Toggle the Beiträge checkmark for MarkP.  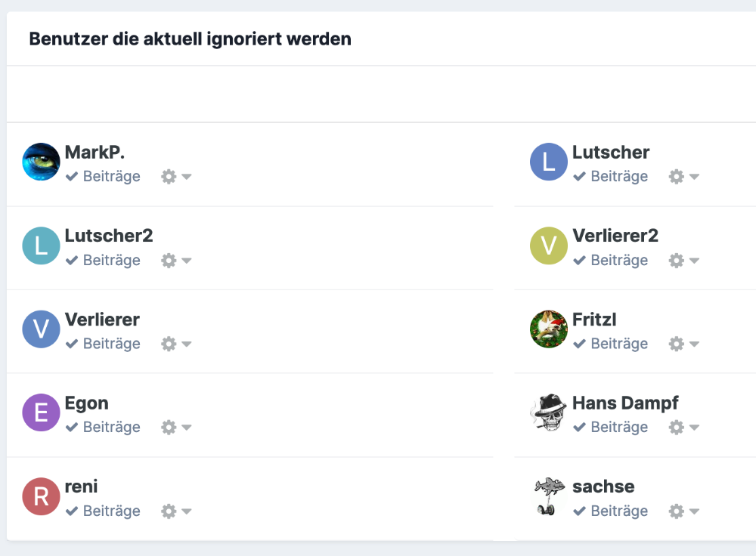coord(72,176)
